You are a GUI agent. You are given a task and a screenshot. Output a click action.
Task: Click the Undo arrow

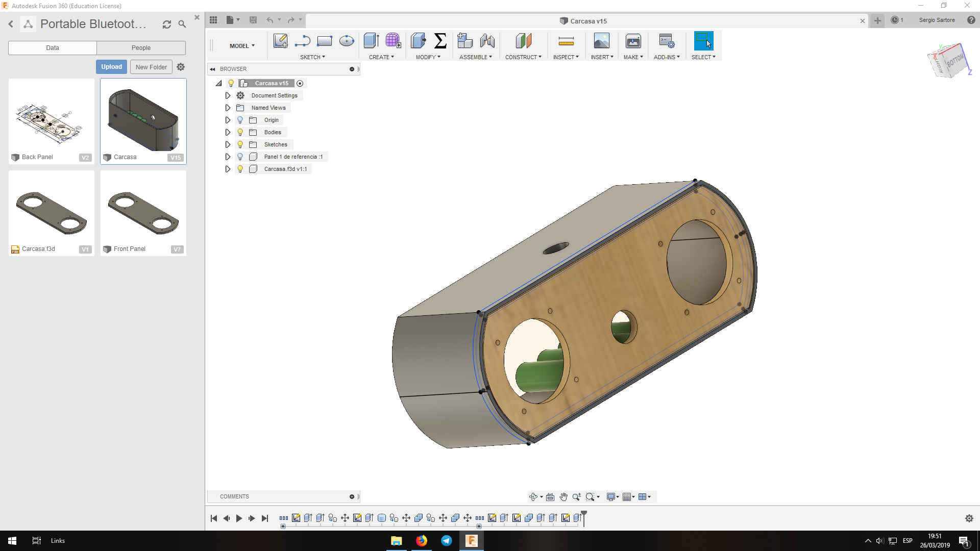click(x=269, y=20)
